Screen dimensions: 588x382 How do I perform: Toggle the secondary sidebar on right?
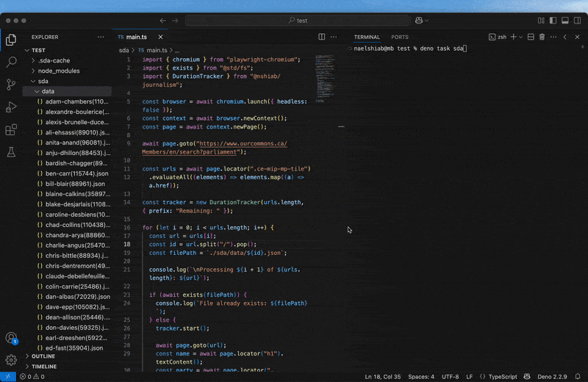[x=577, y=21]
